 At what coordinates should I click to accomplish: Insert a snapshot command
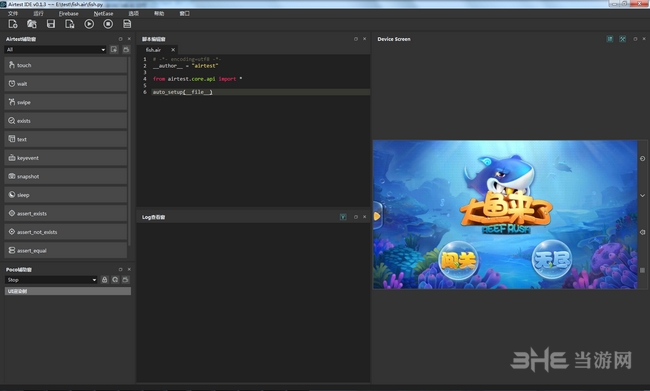tap(65, 176)
